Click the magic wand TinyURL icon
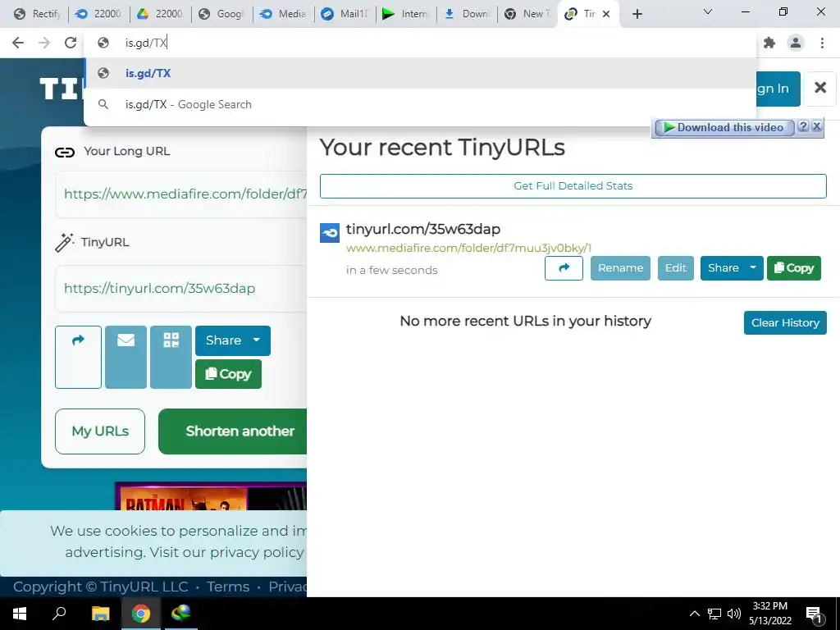Screen dimensions: 840x630 [x=64, y=242]
